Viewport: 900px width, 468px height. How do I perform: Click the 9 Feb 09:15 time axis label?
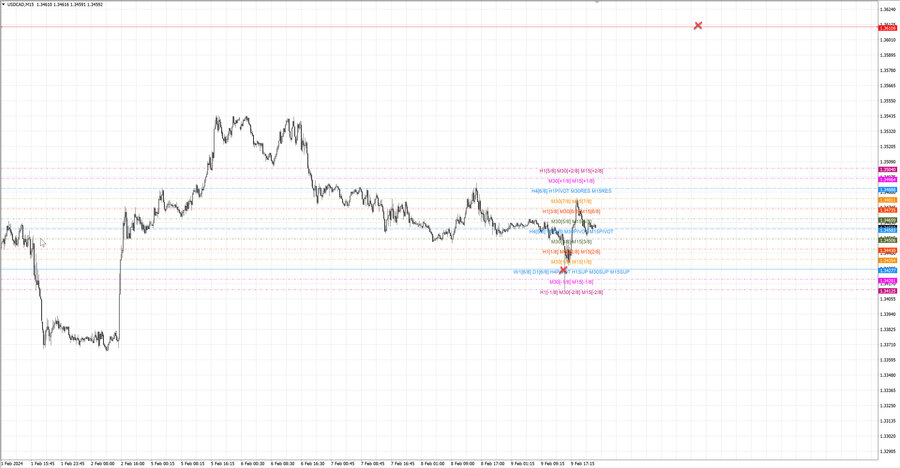coord(552,463)
